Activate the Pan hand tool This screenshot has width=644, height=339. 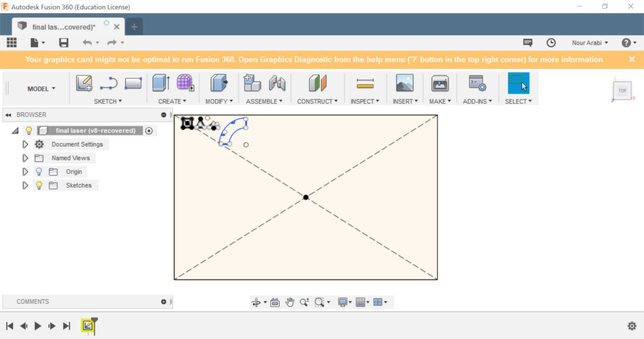pyautogui.click(x=290, y=302)
